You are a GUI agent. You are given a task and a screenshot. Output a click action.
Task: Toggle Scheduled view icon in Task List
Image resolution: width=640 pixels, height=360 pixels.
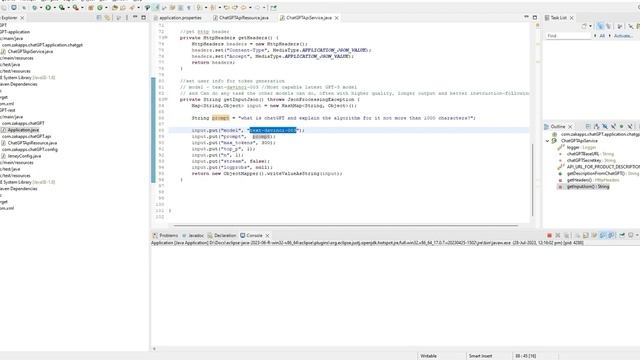(x=608, y=26)
